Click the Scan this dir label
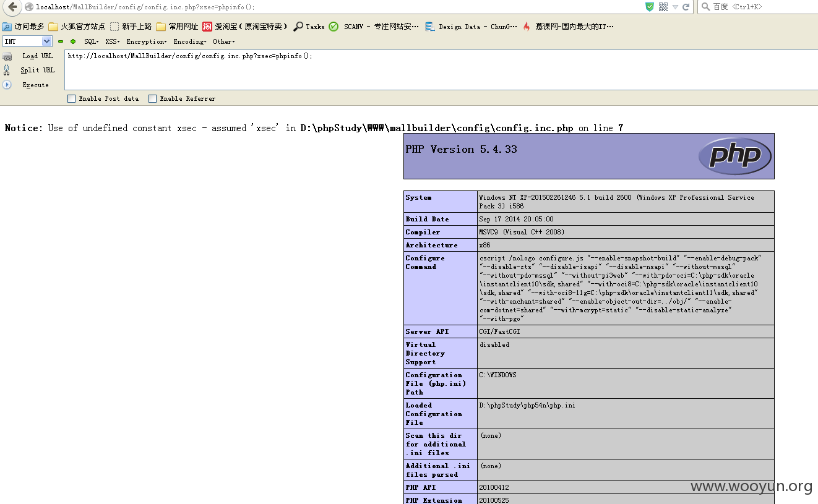818x504 pixels. coord(436,445)
